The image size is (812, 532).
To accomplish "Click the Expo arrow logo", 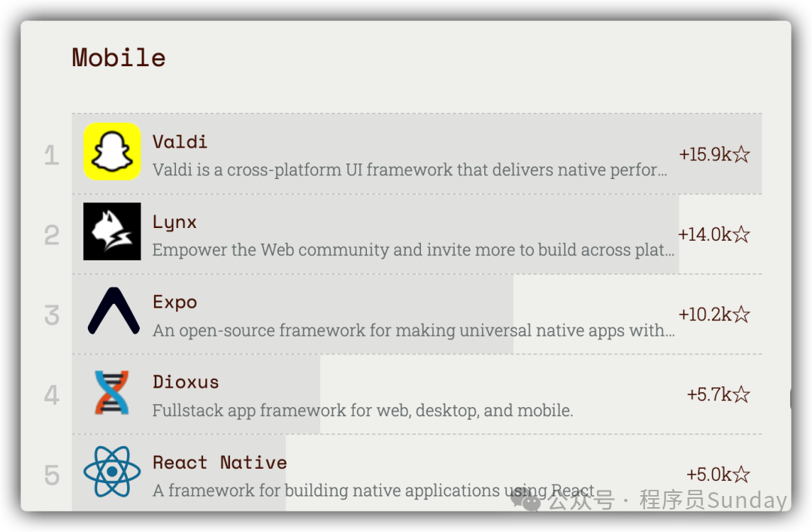I will coord(113,311).
